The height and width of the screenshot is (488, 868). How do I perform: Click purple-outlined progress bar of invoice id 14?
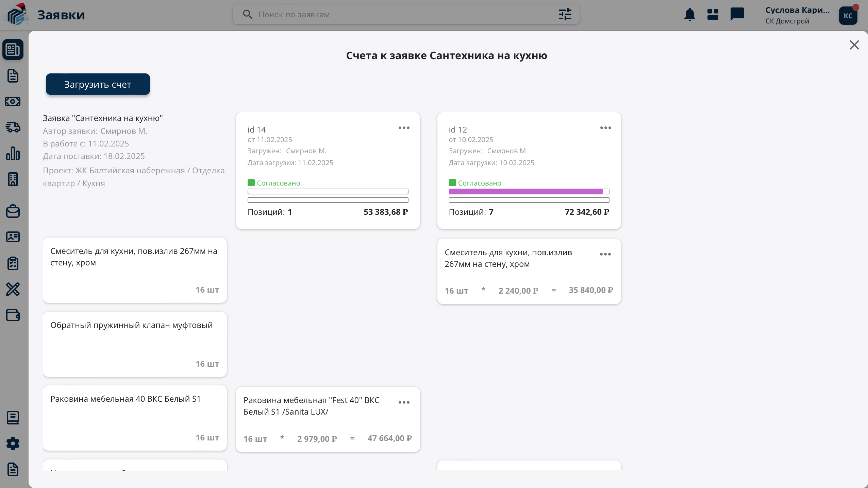(x=328, y=191)
